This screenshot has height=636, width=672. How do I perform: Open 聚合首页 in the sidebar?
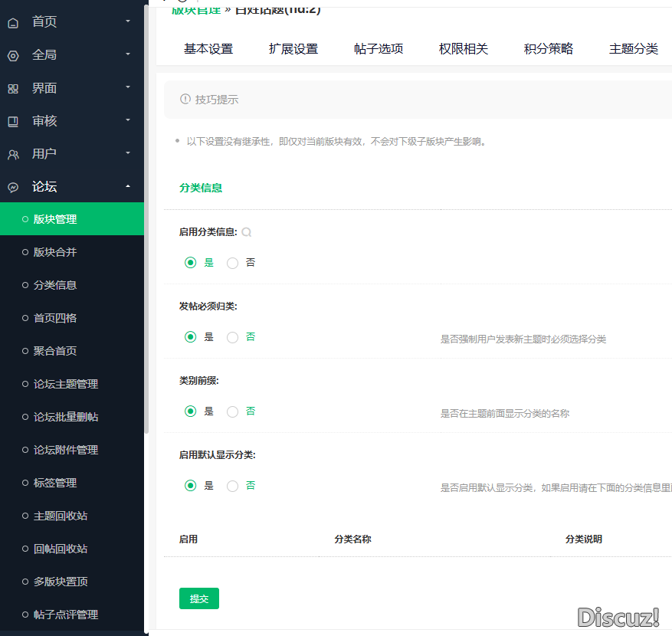point(72,351)
